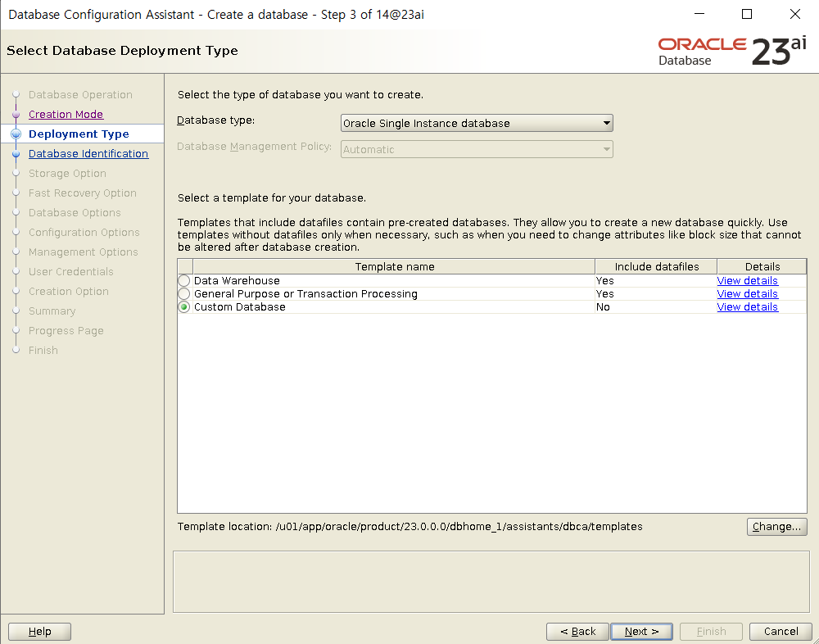
Task: Click the Storage Option step
Action: (x=67, y=174)
